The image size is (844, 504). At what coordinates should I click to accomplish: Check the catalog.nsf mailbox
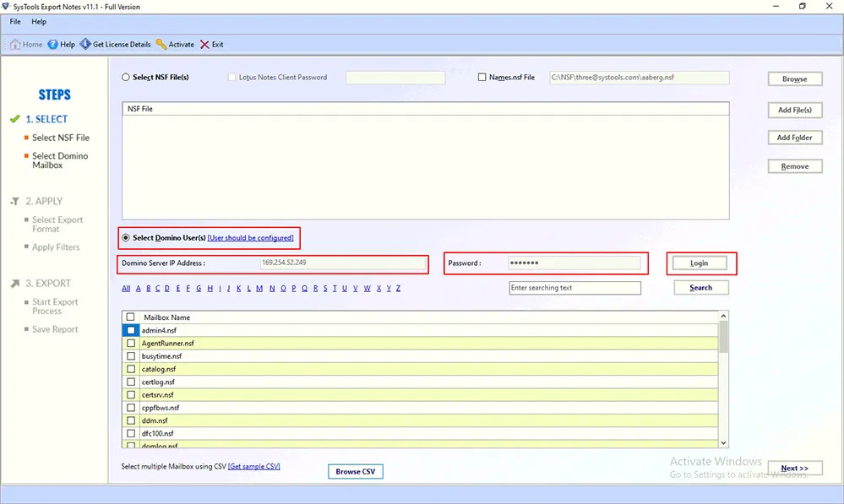[x=131, y=368]
